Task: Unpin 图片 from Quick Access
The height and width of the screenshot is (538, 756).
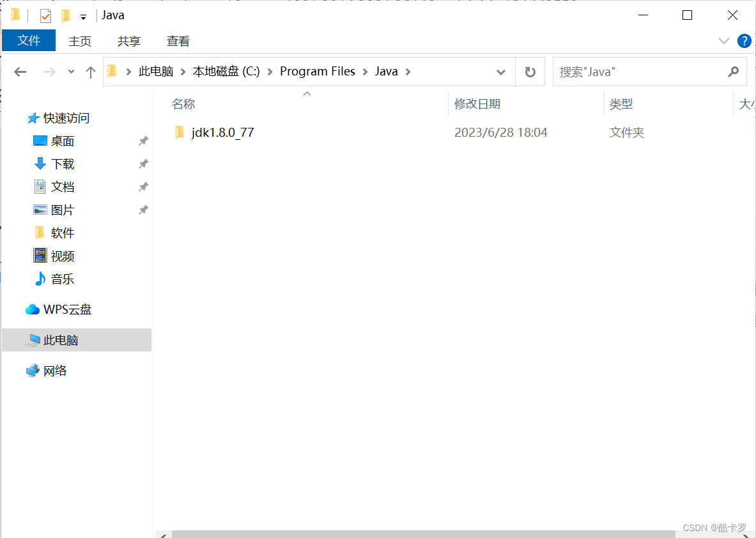Action: (143, 210)
